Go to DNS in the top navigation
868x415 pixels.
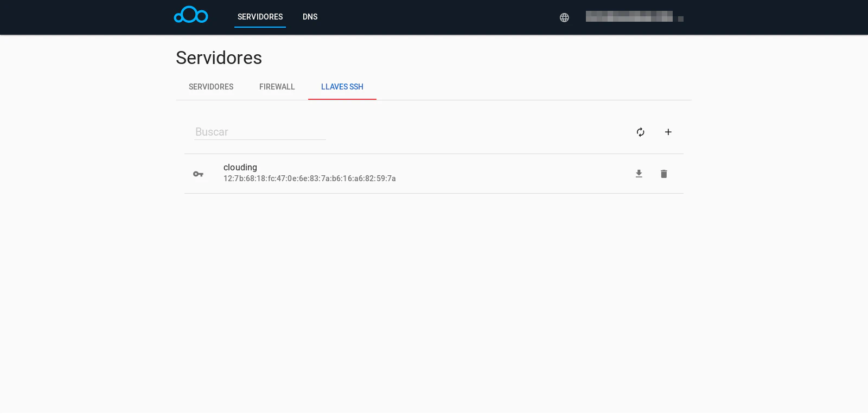[310, 17]
